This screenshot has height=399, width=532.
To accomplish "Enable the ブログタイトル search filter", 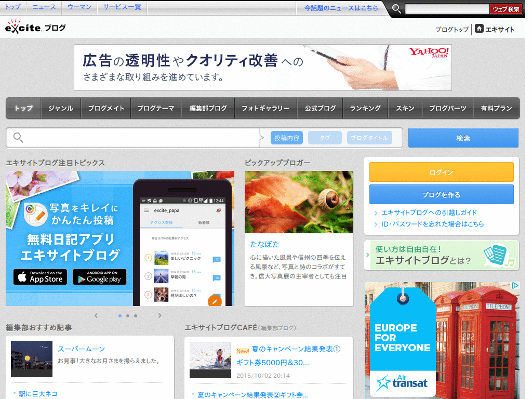I will 370,138.
